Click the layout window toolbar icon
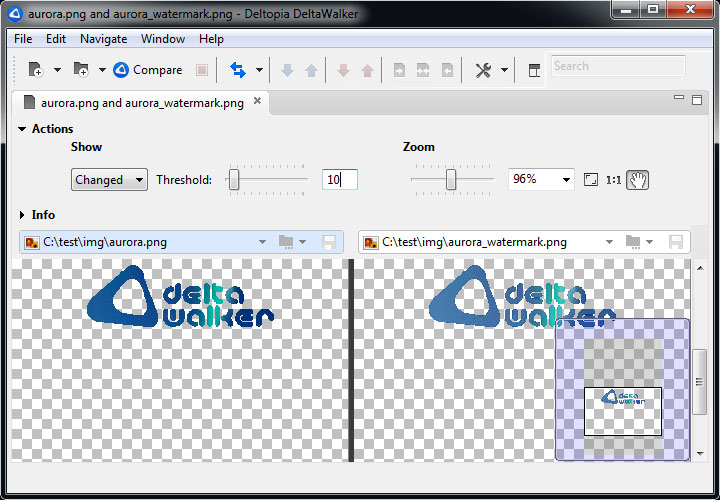Screen dimensions: 720x500 click(x=534, y=70)
